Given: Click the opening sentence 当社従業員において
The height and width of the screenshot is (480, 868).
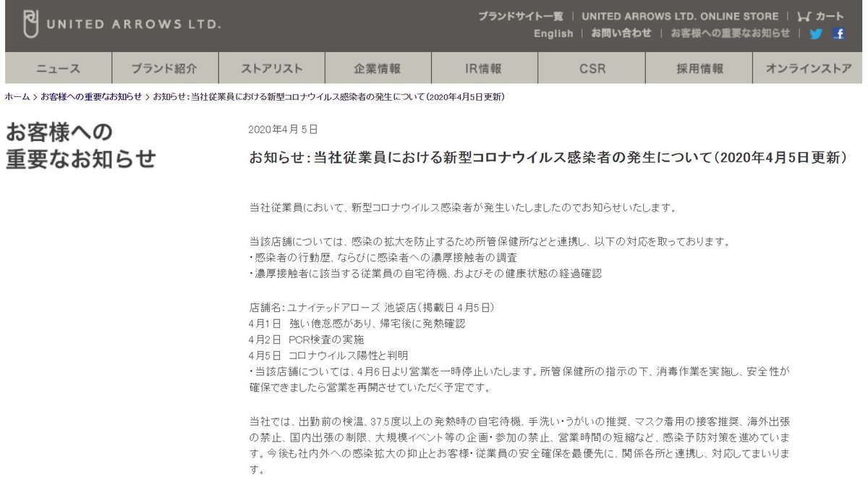Looking at the screenshot, I should [x=462, y=208].
